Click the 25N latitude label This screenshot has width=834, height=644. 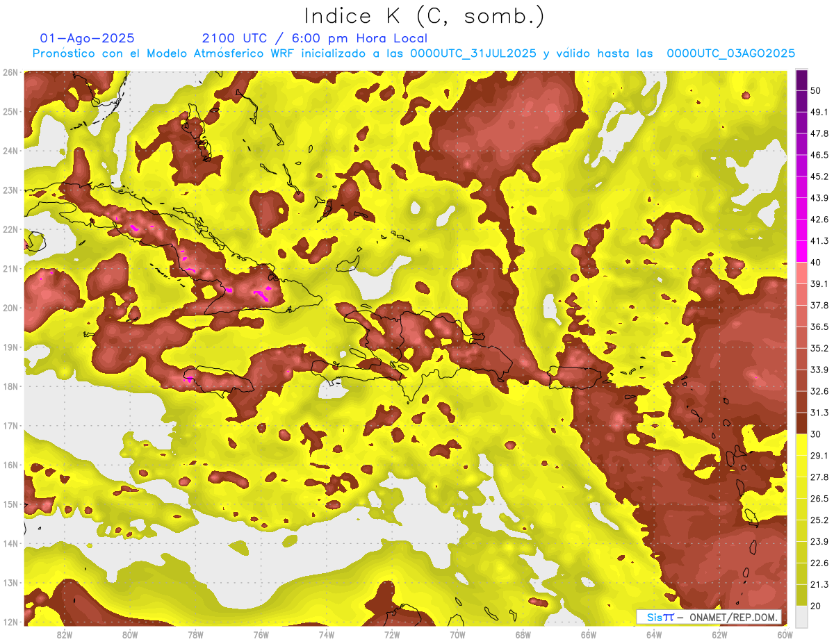10,111
